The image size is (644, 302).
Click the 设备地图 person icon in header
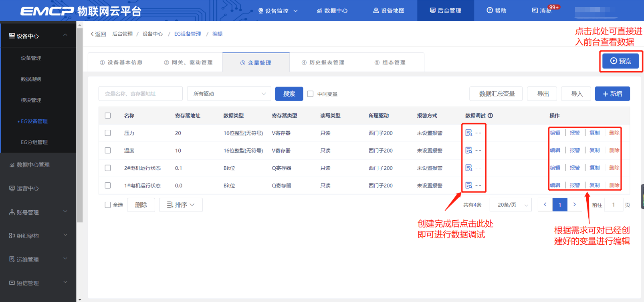tap(375, 11)
